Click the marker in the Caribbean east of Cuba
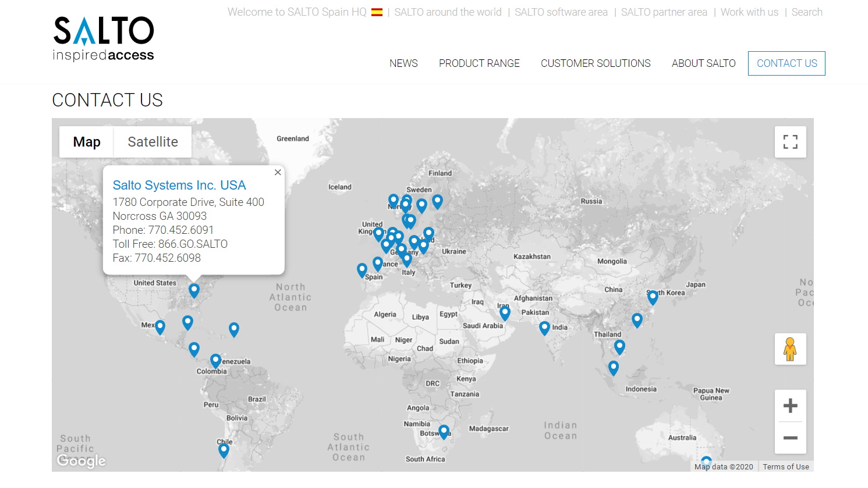Screen dimensions: 868x488 pos(234,330)
